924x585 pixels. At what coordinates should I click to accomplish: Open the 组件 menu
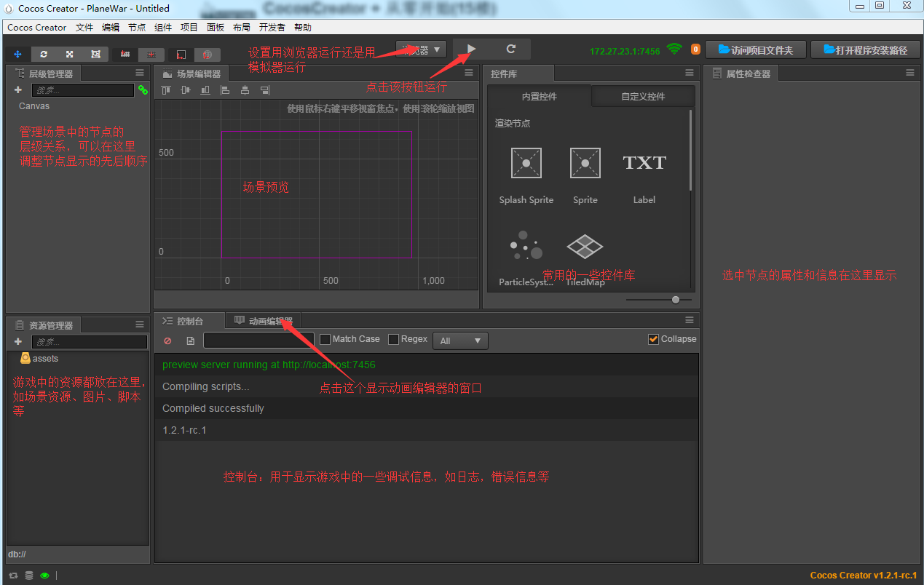pyautogui.click(x=163, y=28)
